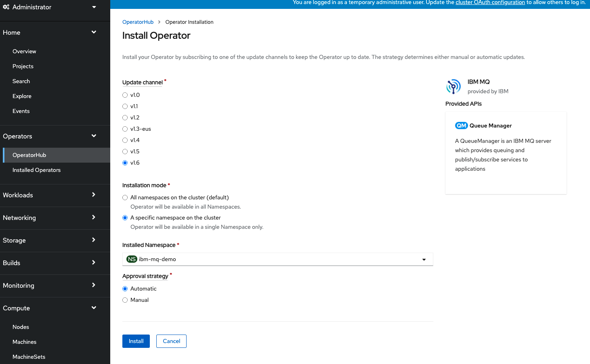Click the IBM MQ operator name
Image resolution: width=590 pixels, height=364 pixels.
[x=479, y=82]
